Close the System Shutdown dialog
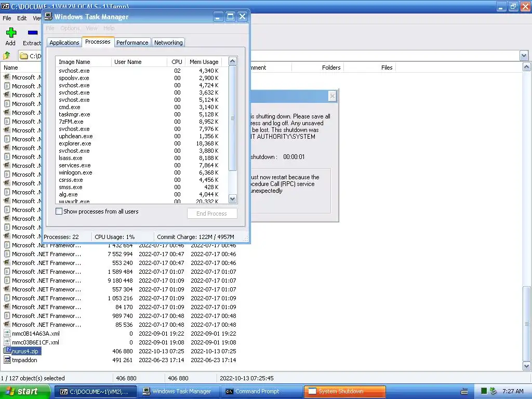The image size is (532, 399). click(332, 96)
